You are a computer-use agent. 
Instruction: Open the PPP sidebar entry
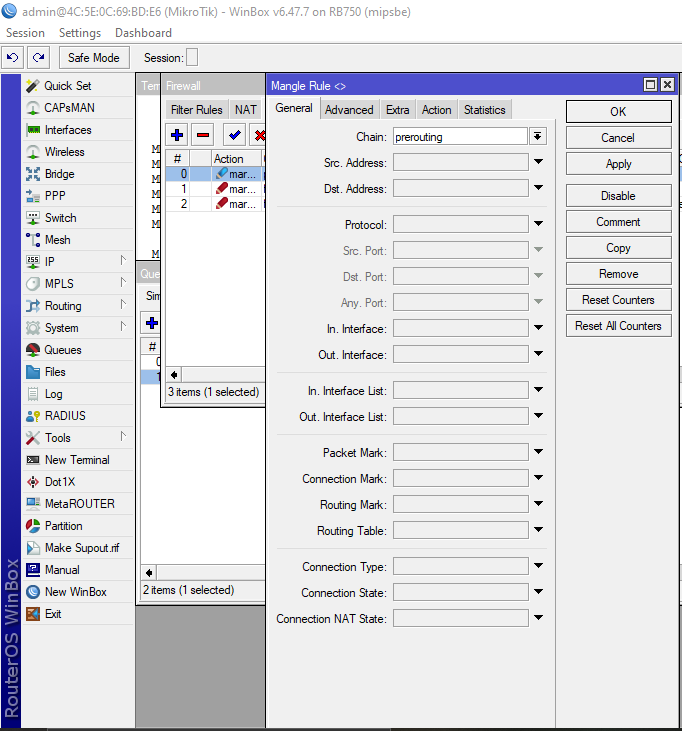[77, 196]
